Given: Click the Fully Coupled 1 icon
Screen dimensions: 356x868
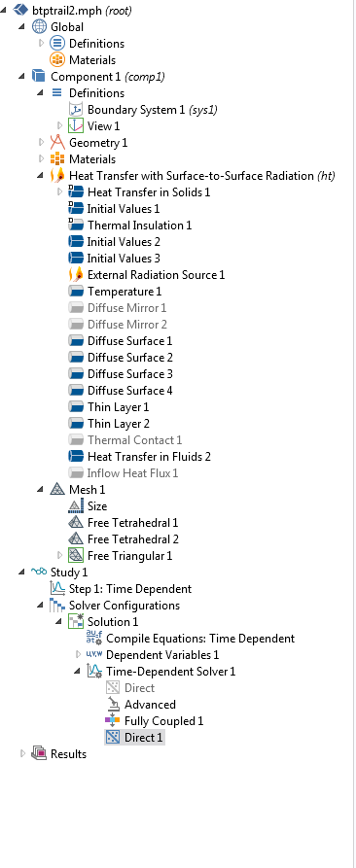Looking at the screenshot, I should 113,721.
